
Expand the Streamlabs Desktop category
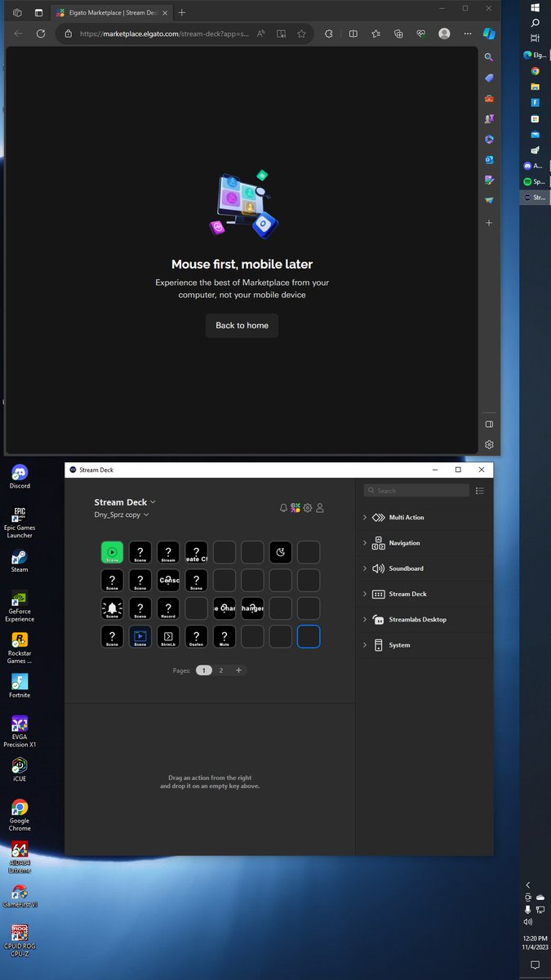[x=424, y=620]
